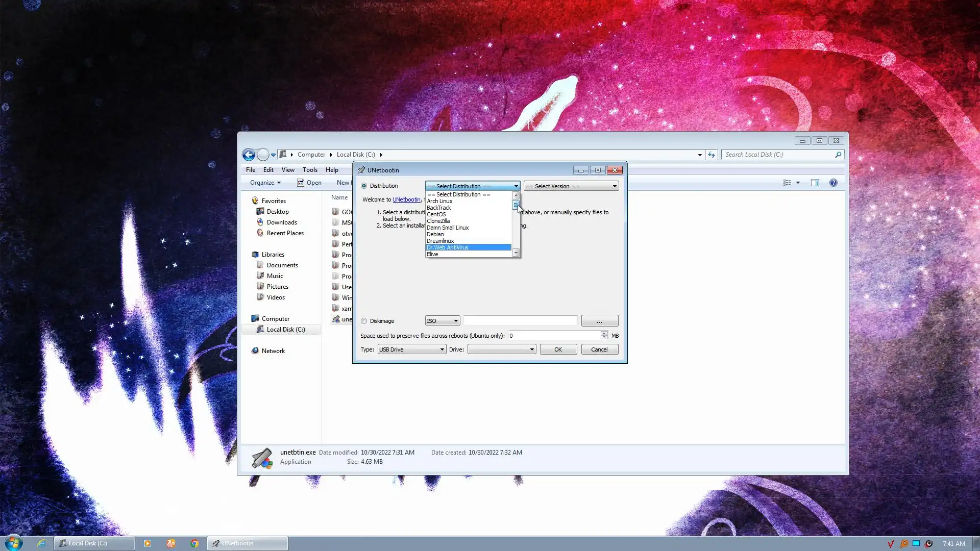Click the media player taskbar icon
Image resolution: width=980 pixels, height=551 pixels.
(x=148, y=543)
